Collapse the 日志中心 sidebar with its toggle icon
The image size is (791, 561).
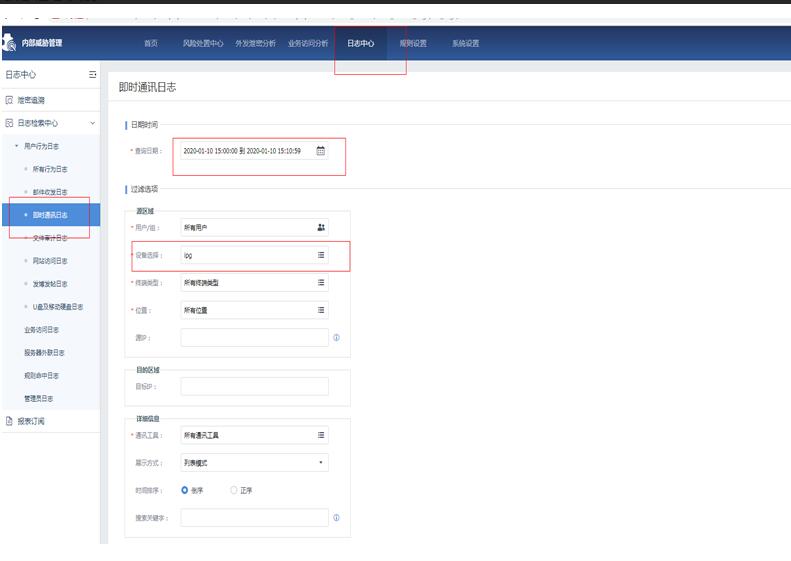click(92, 75)
